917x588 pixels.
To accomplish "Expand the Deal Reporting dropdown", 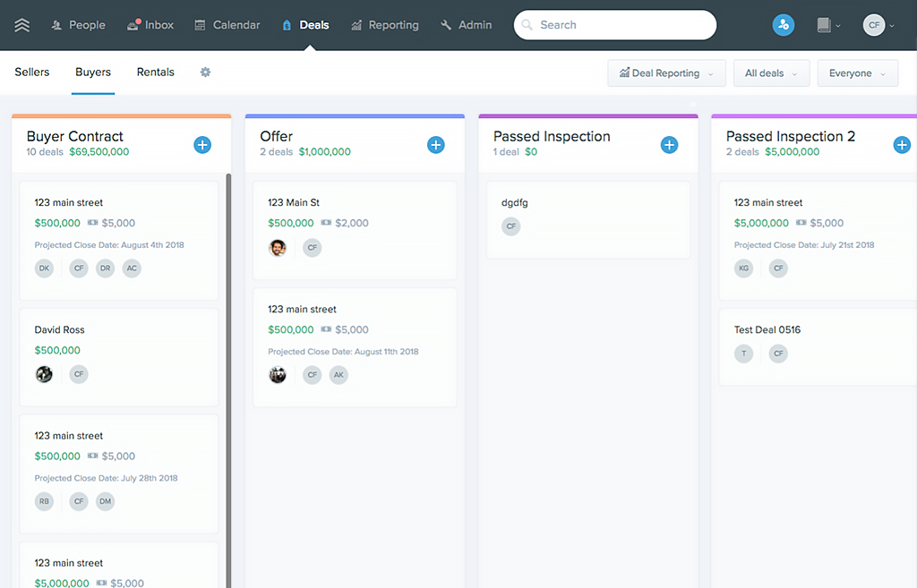I will point(666,73).
